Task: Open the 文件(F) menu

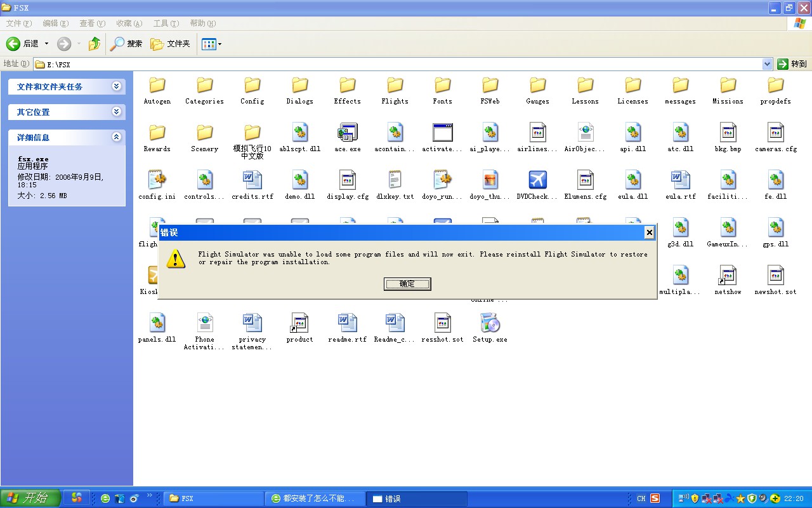Action: 18,23
